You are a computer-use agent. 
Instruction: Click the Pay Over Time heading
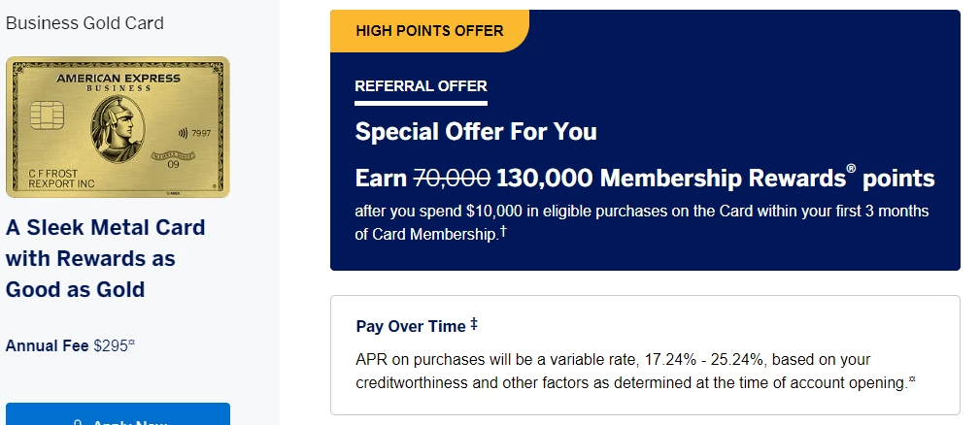[x=411, y=326]
